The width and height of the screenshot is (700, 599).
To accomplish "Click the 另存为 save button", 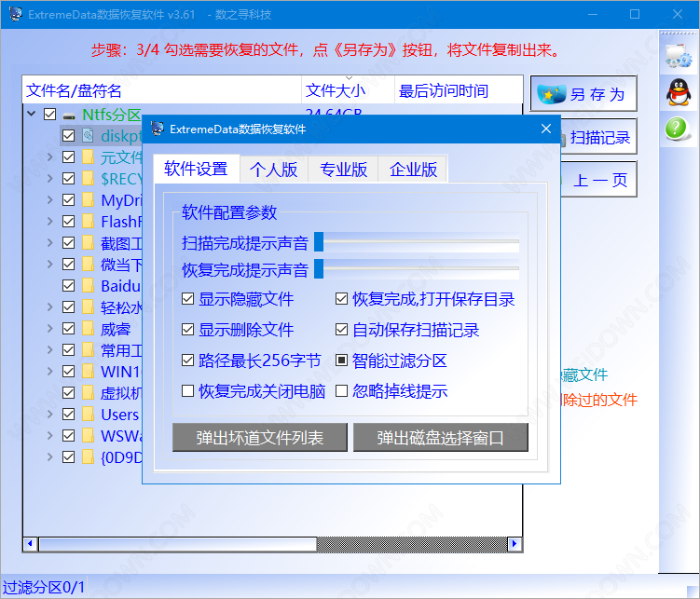I will coord(583,94).
